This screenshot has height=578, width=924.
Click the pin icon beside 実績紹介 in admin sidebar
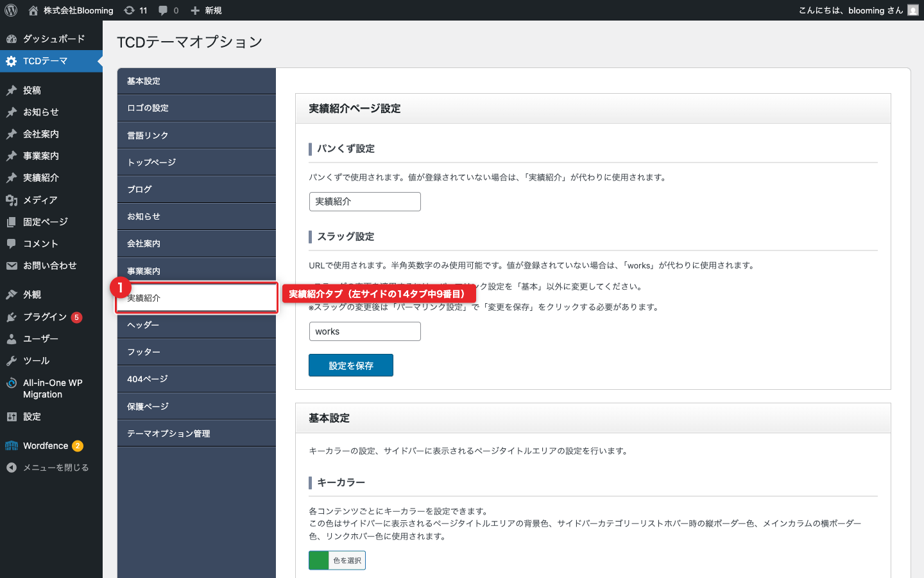pos(12,178)
